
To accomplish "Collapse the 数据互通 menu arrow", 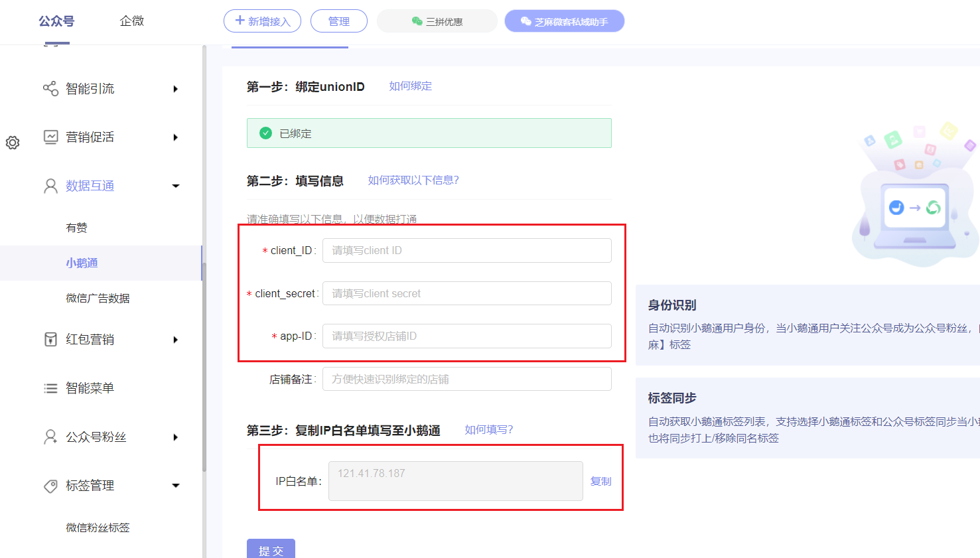I will [176, 186].
